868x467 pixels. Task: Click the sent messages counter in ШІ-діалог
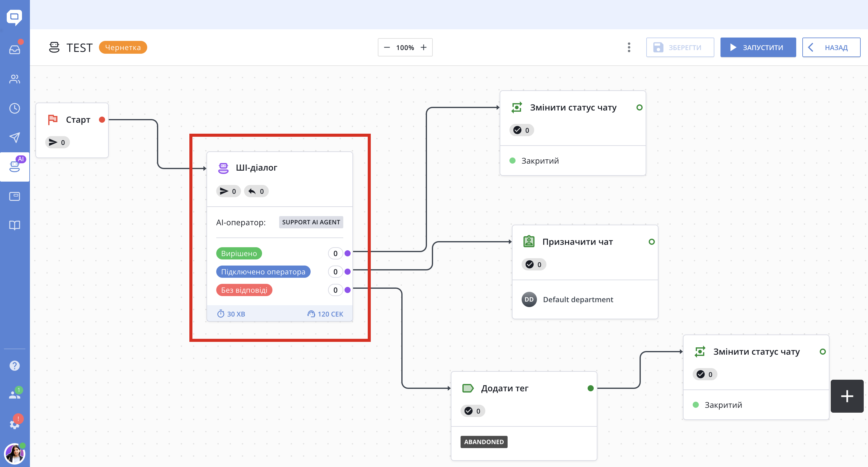click(228, 191)
